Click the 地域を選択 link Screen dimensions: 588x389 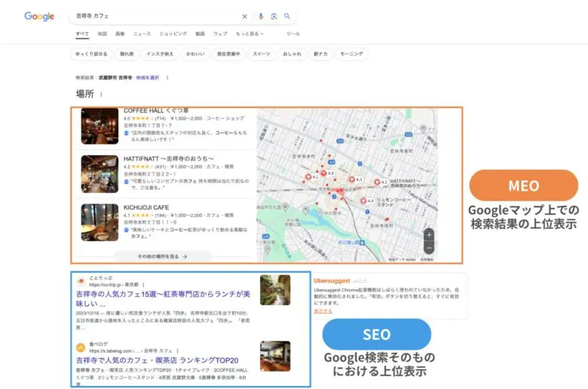[x=147, y=78]
